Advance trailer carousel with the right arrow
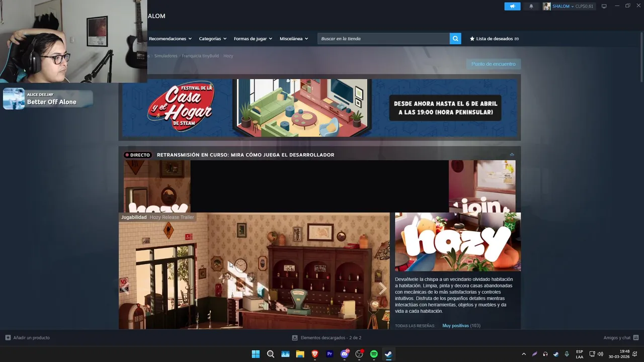 coord(382,289)
